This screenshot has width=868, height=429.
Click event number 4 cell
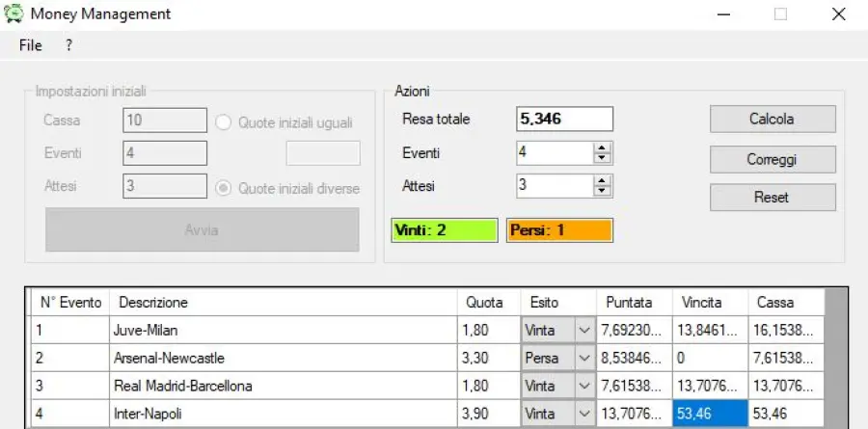point(70,414)
